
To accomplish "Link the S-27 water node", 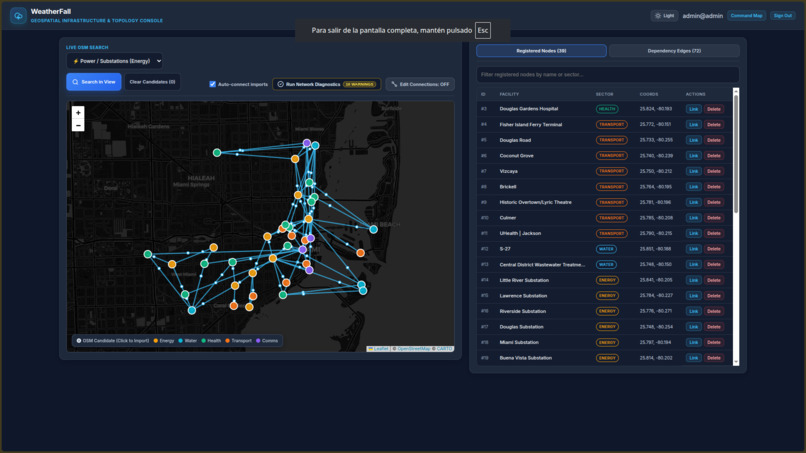I will click(x=693, y=249).
